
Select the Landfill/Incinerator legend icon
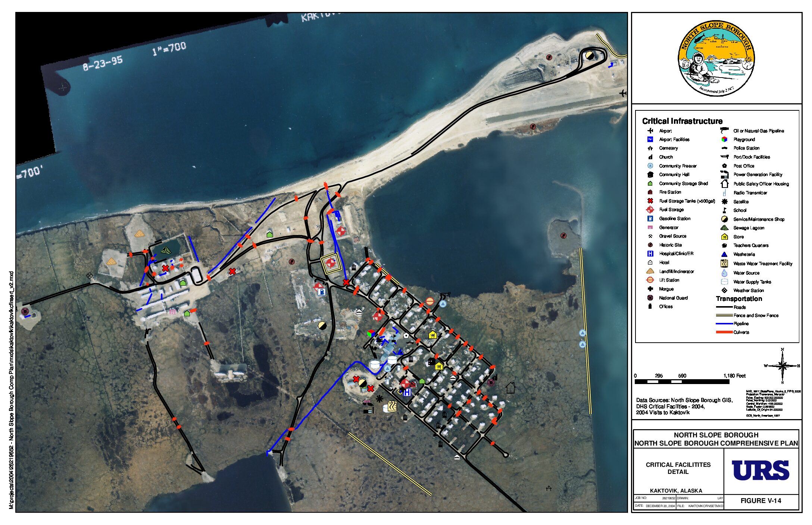(650, 271)
